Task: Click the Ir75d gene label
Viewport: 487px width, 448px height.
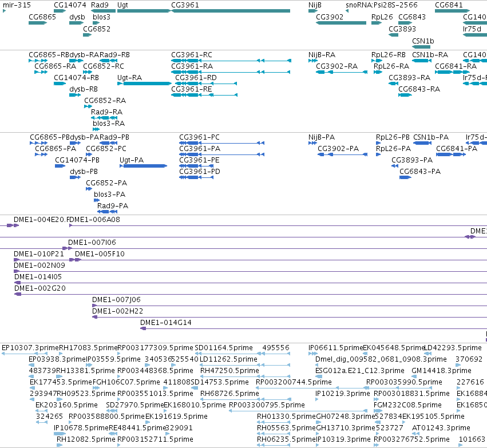Action: [472, 29]
